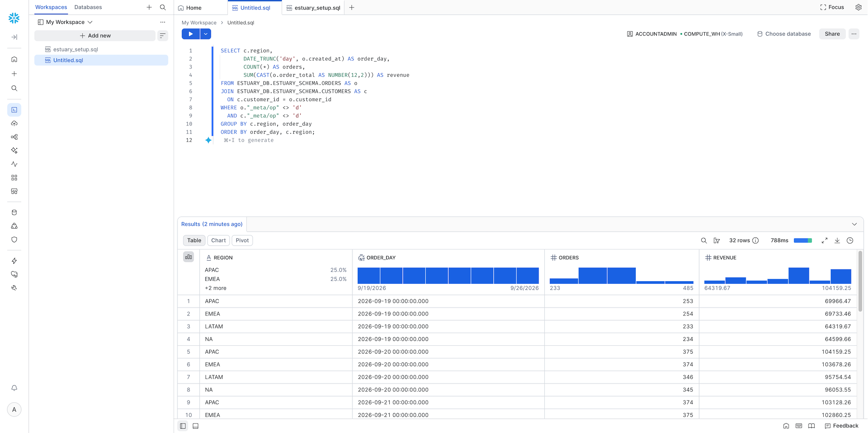
Task: Open the query history clock icon
Action: (x=850, y=240)
